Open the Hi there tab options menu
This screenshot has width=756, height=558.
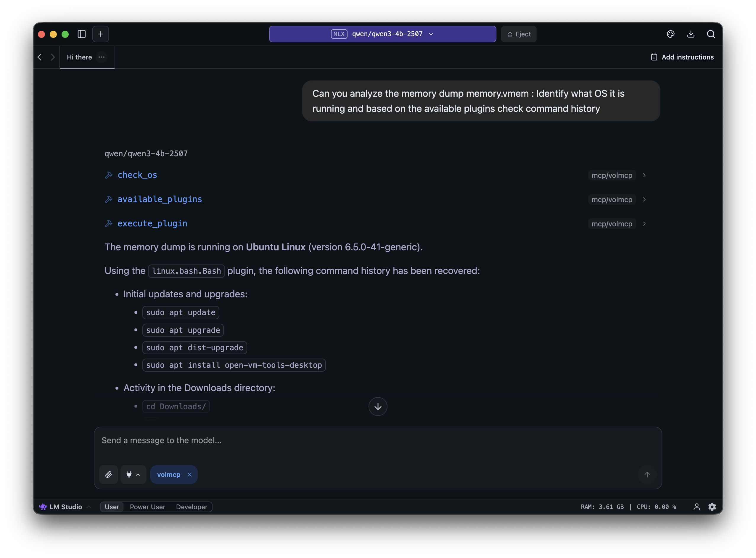(102, 57)
